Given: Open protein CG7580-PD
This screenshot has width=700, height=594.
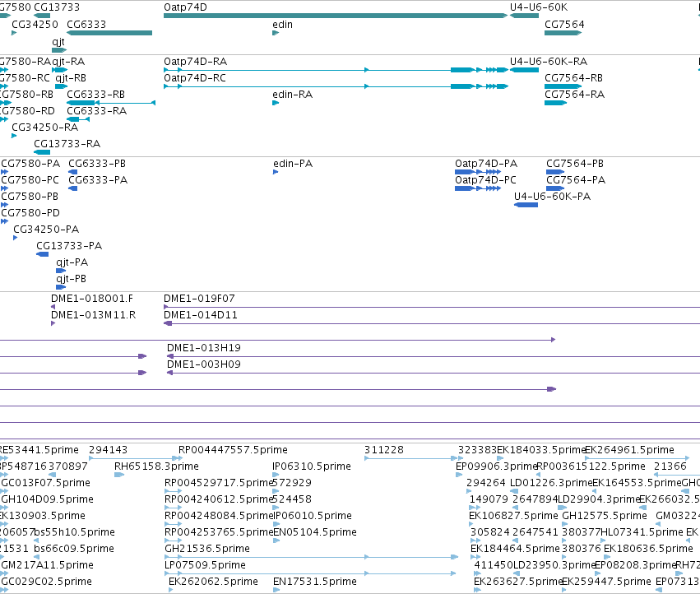Looking at the screenshot, I should (30, 213).
